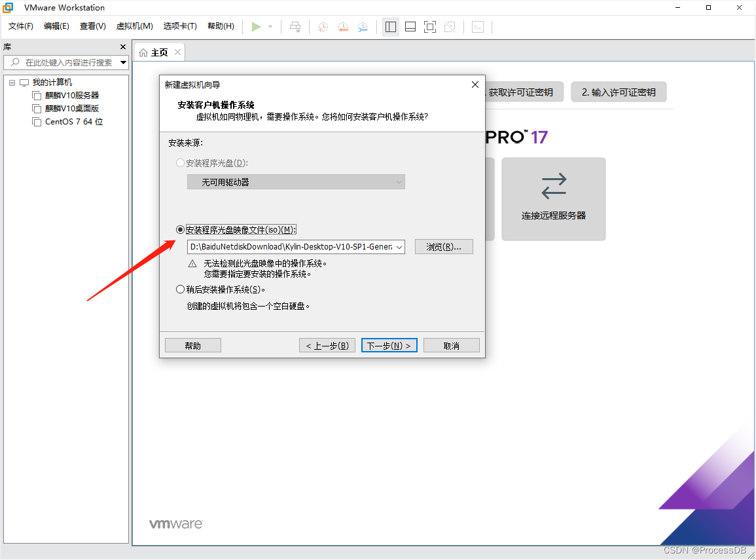This screenshot has width=756, height=560.
Task: Toggle the show library sidebar icon
Action: (391, 27)
